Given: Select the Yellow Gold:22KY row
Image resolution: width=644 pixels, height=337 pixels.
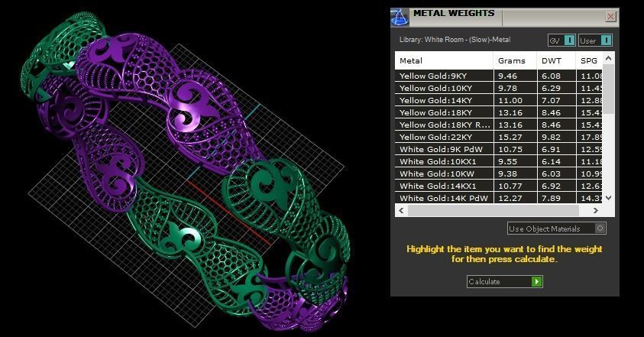Looking at the screenshot, I should tap(499, 137).
